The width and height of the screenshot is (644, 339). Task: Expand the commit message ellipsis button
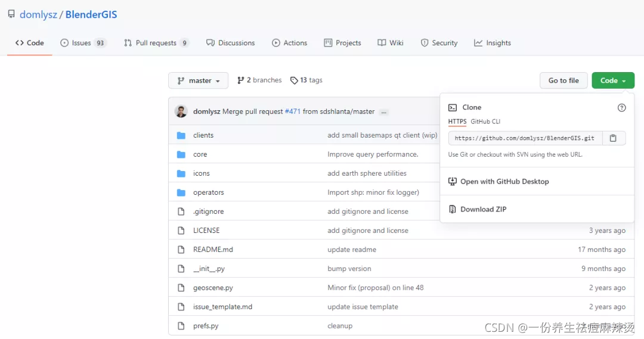click(x=383, y=112)
